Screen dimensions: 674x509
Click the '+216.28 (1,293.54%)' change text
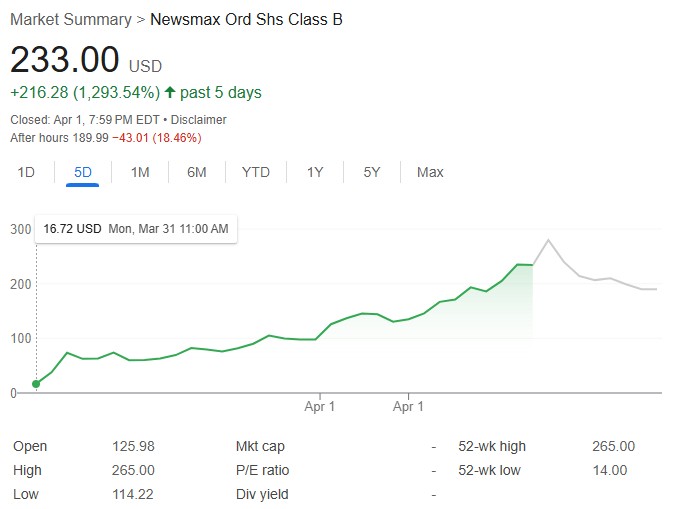pos(85,92)
